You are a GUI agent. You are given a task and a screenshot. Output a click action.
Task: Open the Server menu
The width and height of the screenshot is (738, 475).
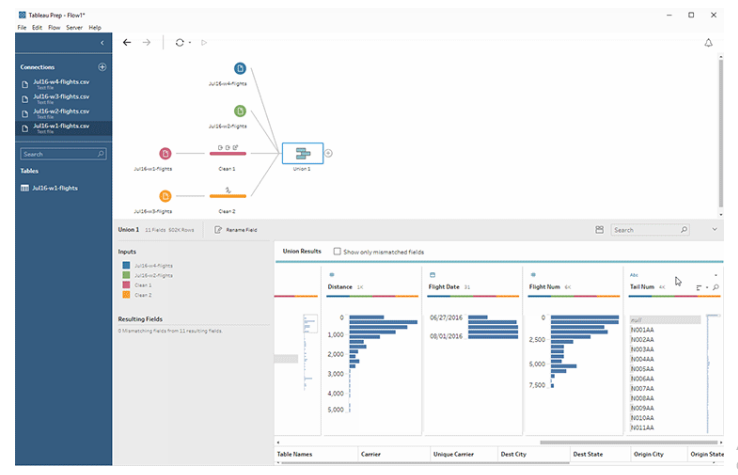74,28
